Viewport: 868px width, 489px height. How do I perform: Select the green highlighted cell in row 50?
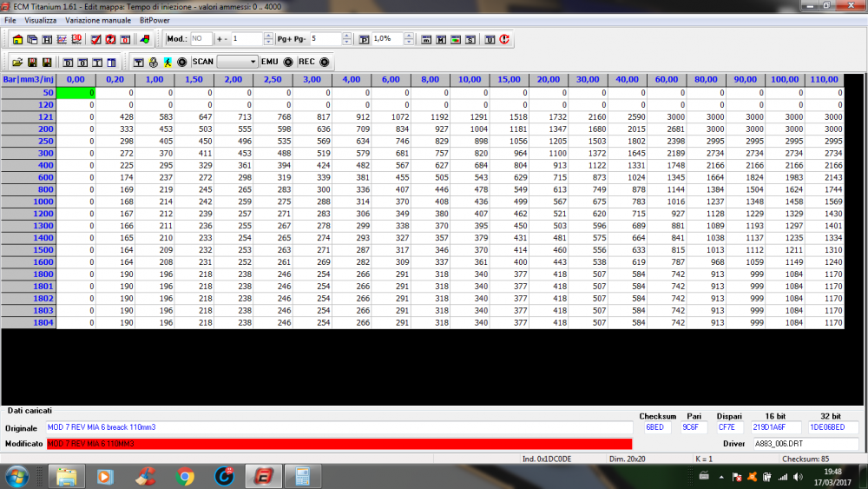coord(76,92)
